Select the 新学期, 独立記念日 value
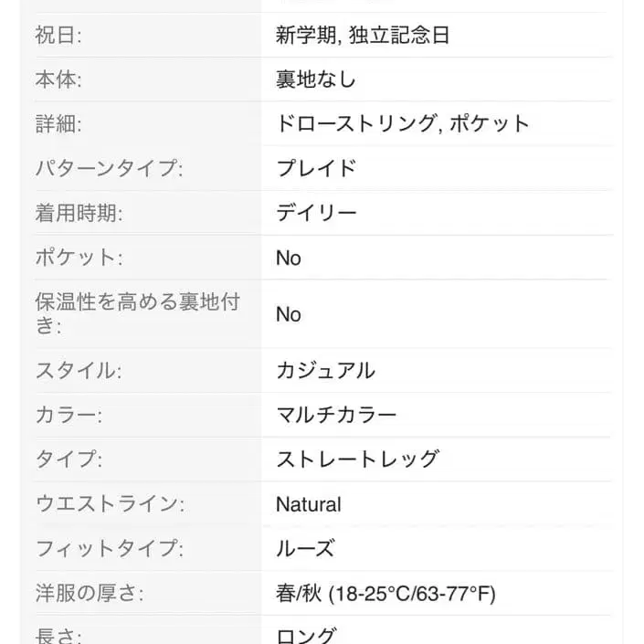The height and width of the screenshot is (644, 644). click(363, 36)
